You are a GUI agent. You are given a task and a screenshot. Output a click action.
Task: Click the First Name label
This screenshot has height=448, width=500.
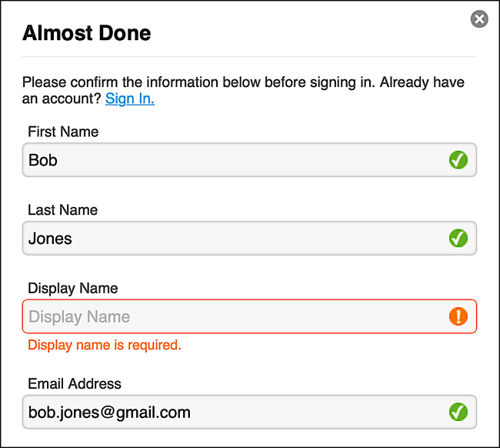tap(63, 132)
